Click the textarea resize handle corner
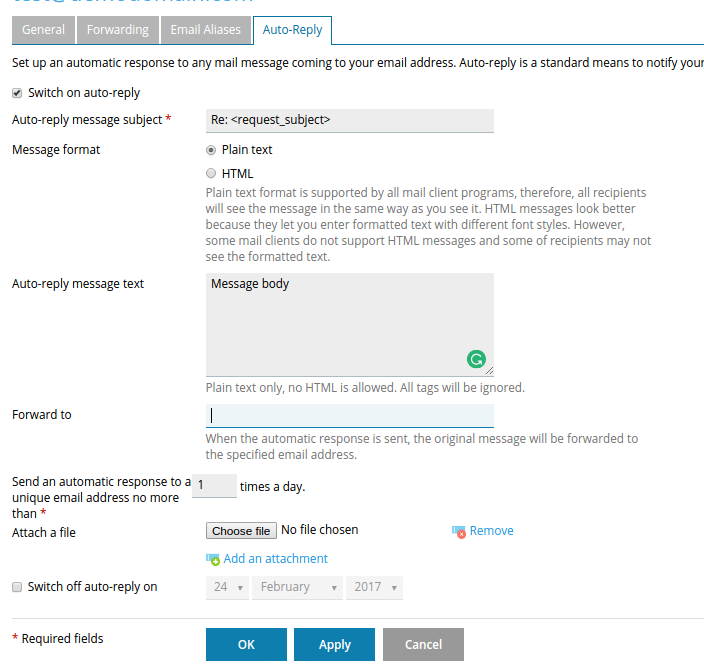 tap(489, 371)
